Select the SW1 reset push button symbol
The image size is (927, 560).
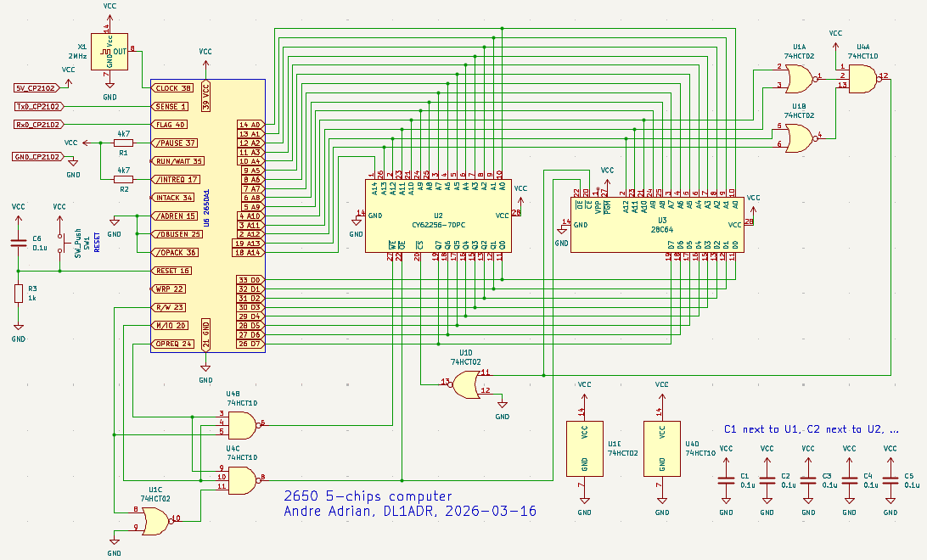60,244
